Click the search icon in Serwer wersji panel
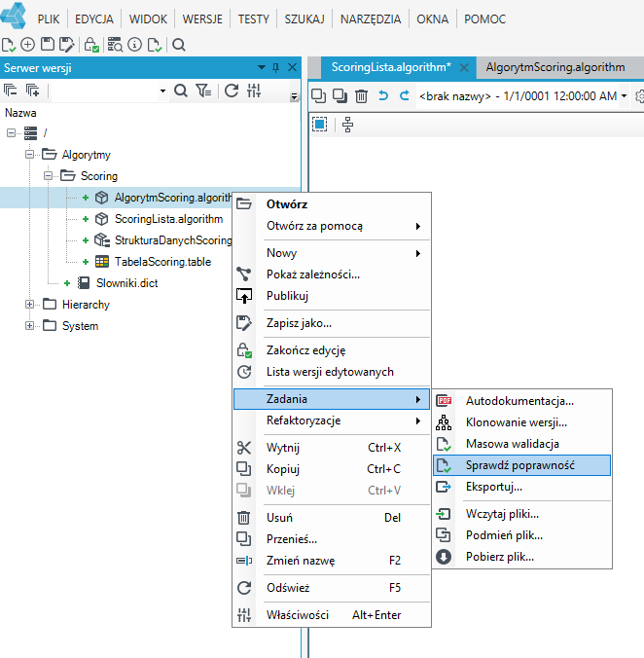 (181, 91)
